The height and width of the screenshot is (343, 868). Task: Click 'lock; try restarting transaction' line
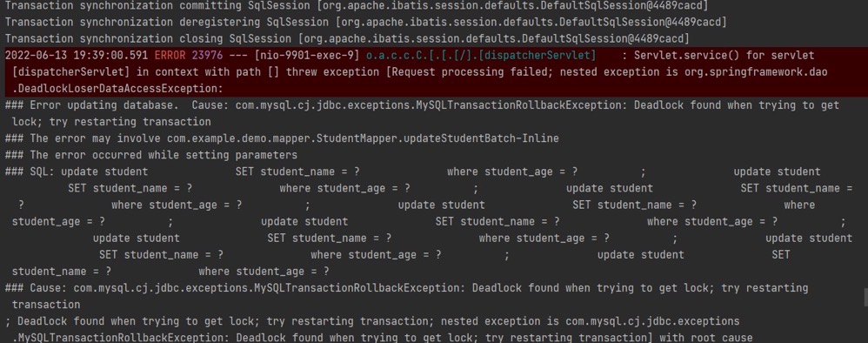pos(111,122)
